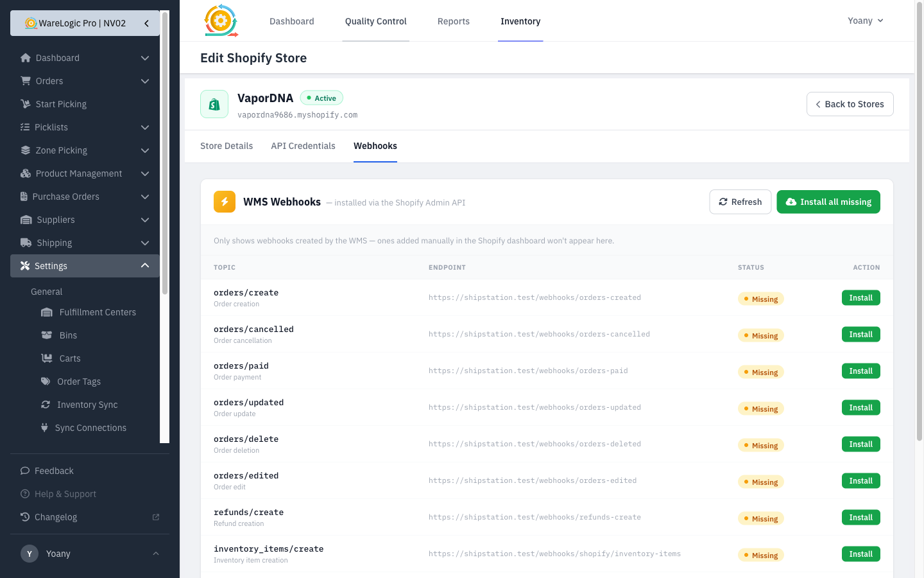This screenshot has width=924, height=578.
Task: Install the orders/cancelled webhook
Action: click(861, 334)
